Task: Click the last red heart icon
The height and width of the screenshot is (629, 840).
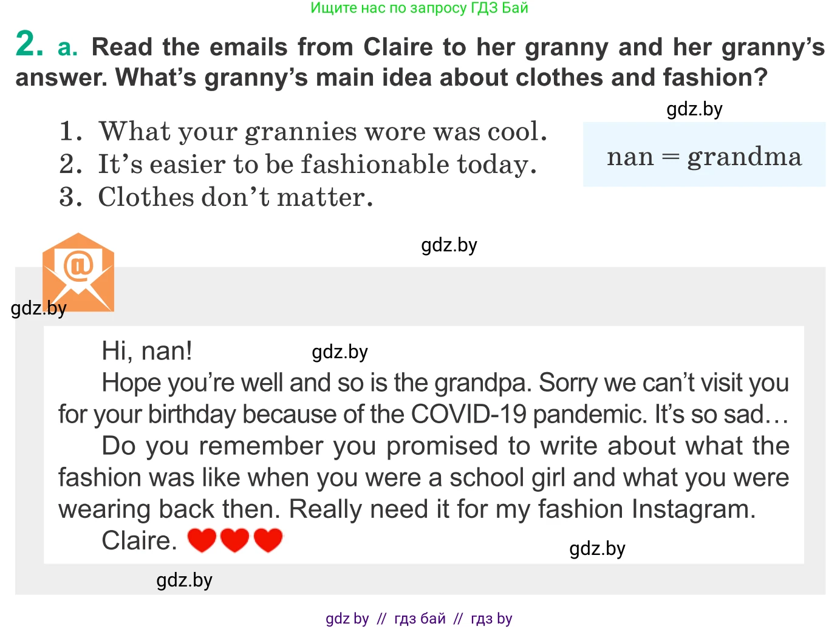Action: (268, 540)
